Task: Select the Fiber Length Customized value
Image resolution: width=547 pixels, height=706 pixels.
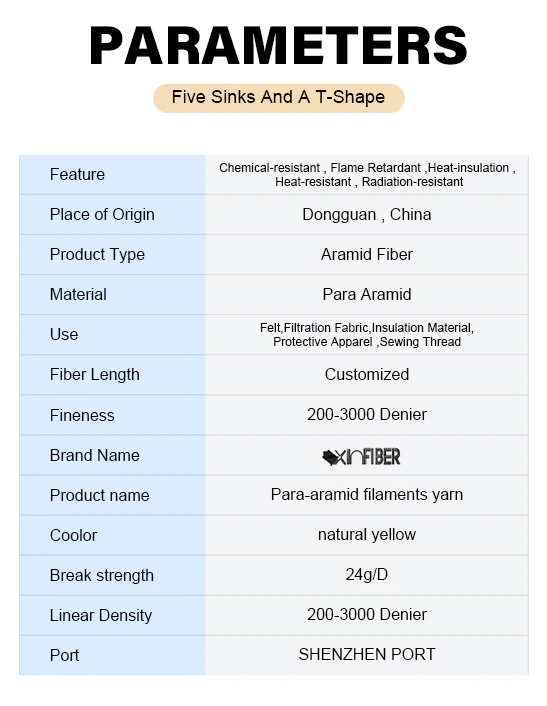Action: [x=366, y=375]
